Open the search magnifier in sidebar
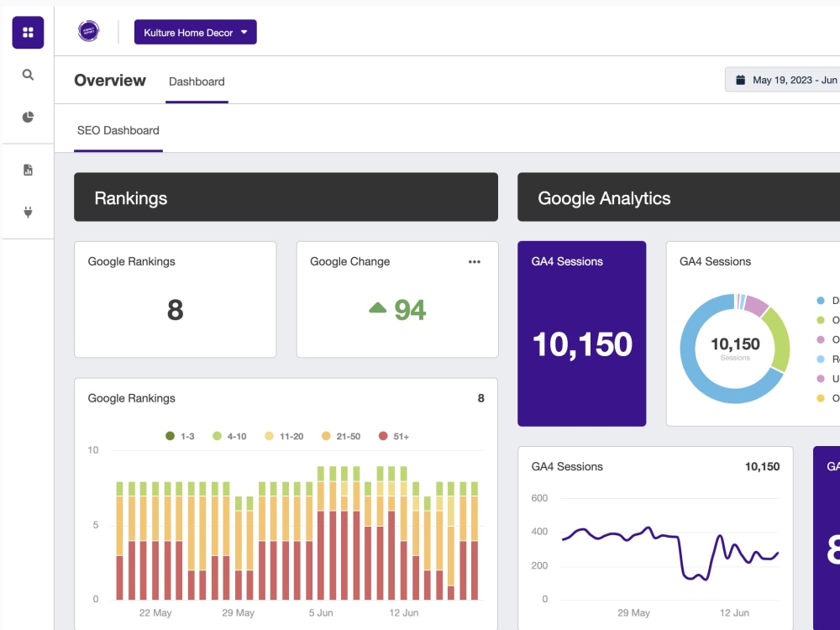This screenshot has height=630, width=840. tap(28, 75)
